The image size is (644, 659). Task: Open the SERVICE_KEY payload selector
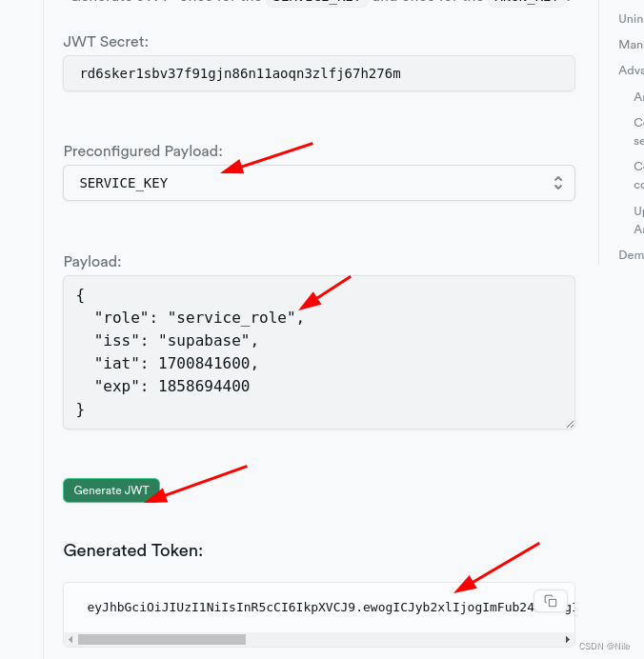click(x=319, y=183)
